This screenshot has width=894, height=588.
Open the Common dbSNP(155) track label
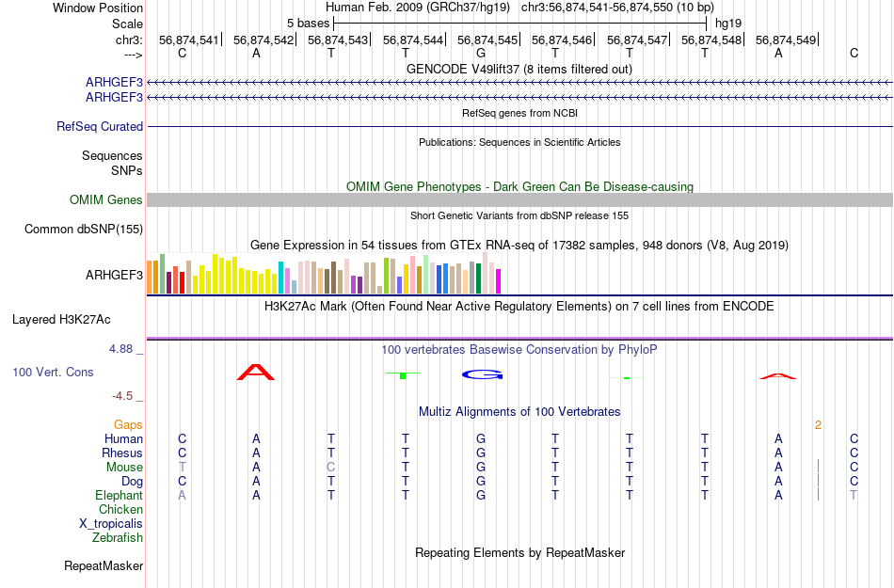pos(84,229)
